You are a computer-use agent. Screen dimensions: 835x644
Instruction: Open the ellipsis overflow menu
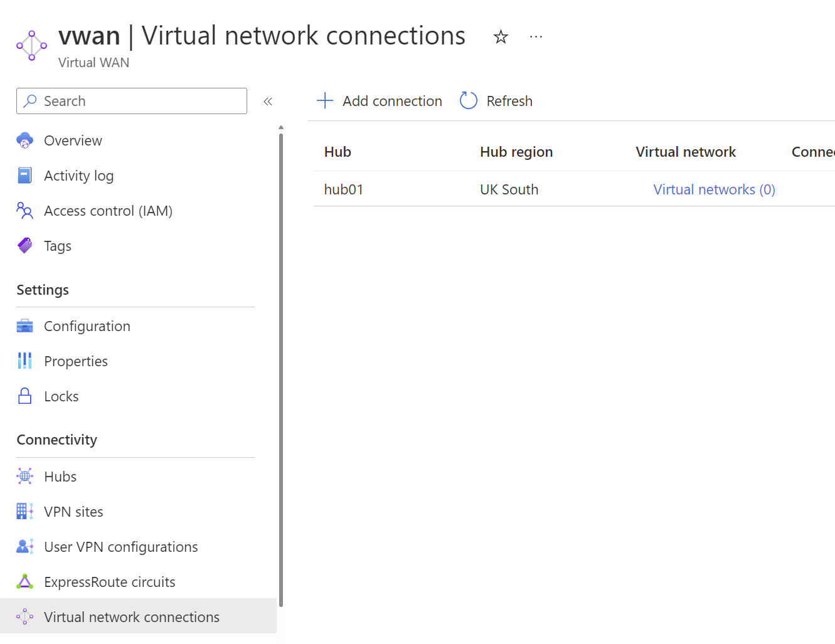(536, 36)
